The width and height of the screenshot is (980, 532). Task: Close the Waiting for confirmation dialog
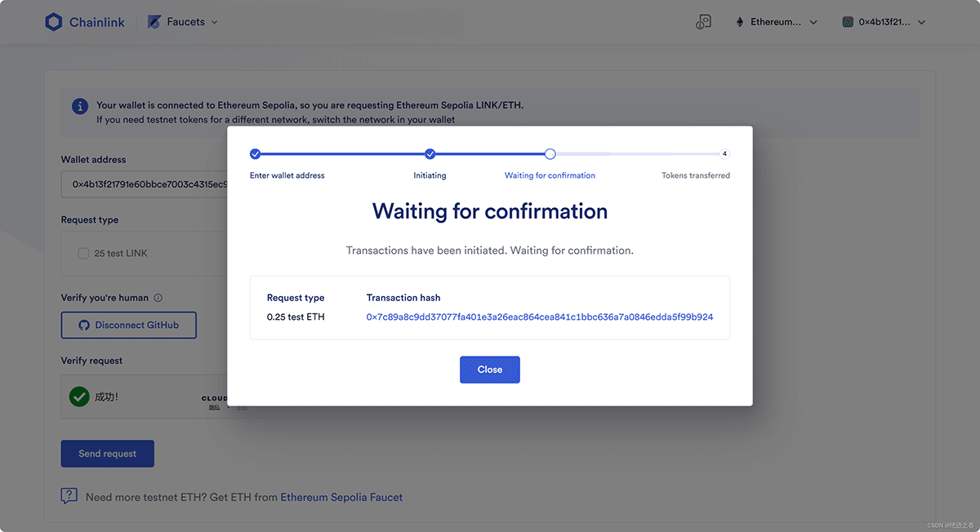click(x=489, y=370)
